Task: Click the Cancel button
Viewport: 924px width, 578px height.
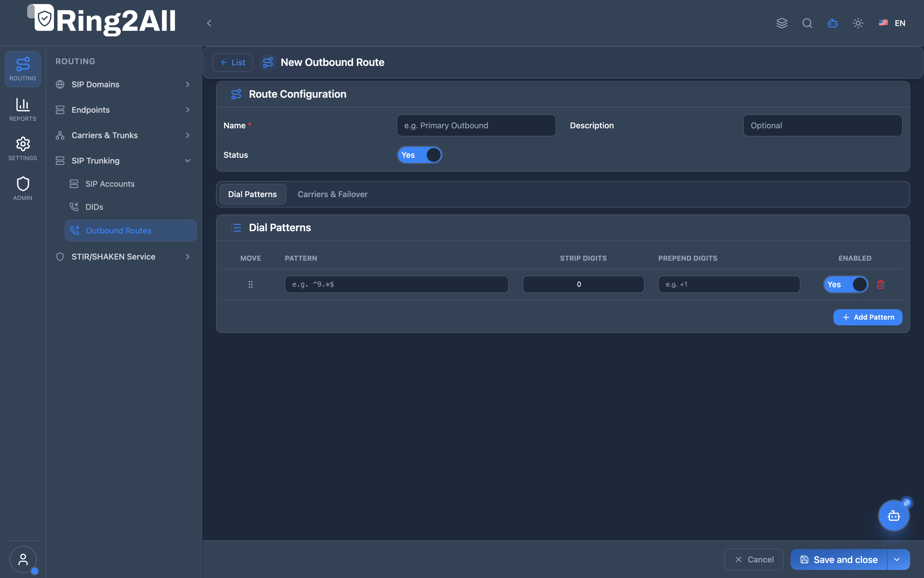Action: tap(754, 560)
